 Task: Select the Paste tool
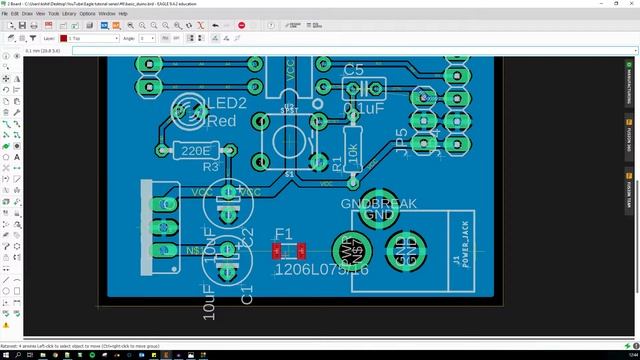point(17,101)
